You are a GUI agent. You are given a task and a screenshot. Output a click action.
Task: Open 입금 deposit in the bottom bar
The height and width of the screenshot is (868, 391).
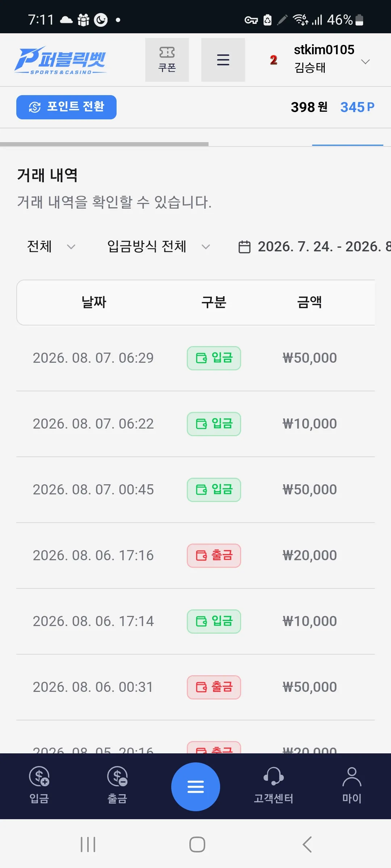39,786
